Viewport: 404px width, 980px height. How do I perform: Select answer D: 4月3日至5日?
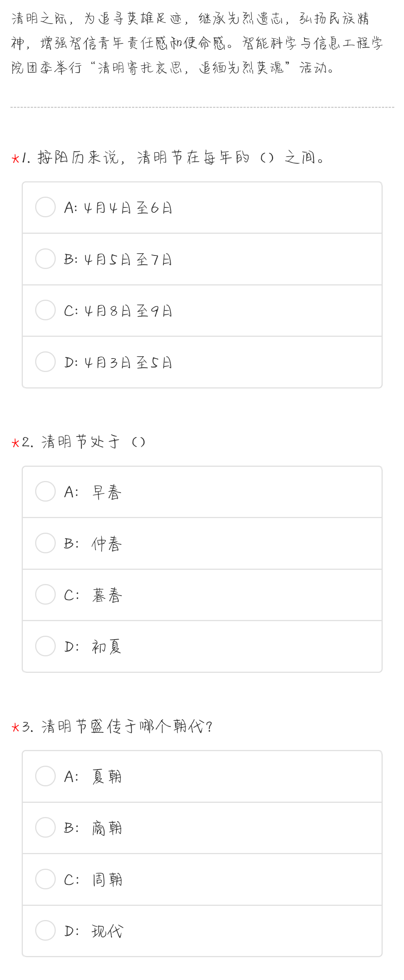point(46,362)
